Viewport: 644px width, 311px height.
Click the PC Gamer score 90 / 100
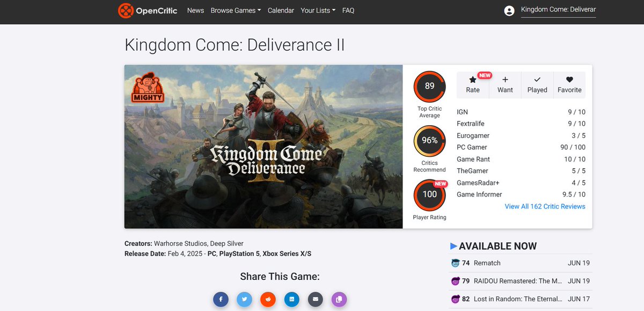(x=573, y=147)
